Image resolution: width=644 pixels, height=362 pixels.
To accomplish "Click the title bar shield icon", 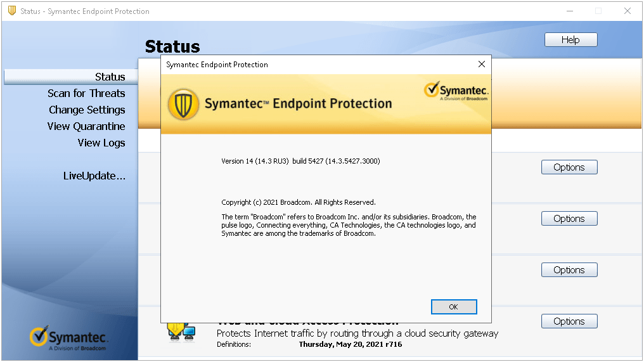I will coord(11,11).
